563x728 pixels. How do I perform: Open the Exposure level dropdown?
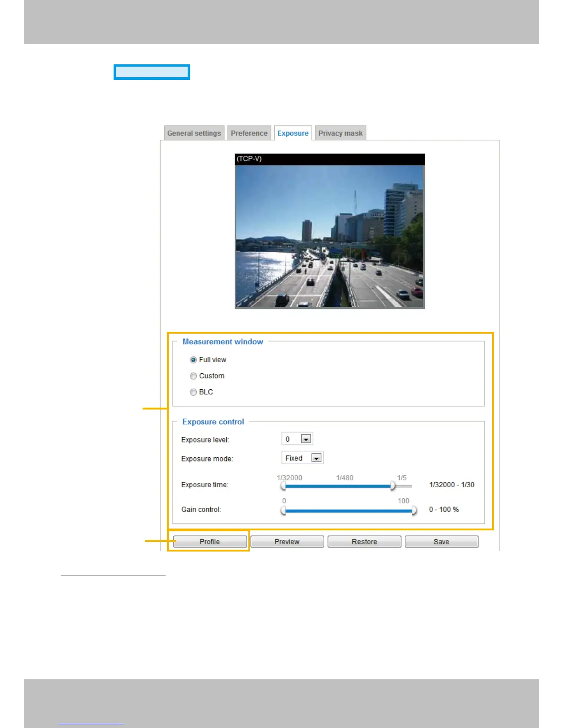(x=306, y=439)
